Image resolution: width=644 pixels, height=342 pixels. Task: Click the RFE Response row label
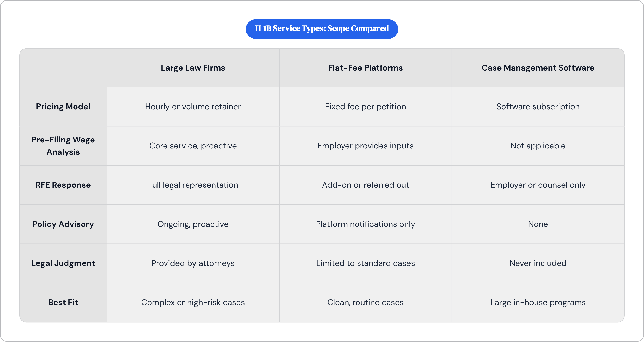[x=63, y=185]
